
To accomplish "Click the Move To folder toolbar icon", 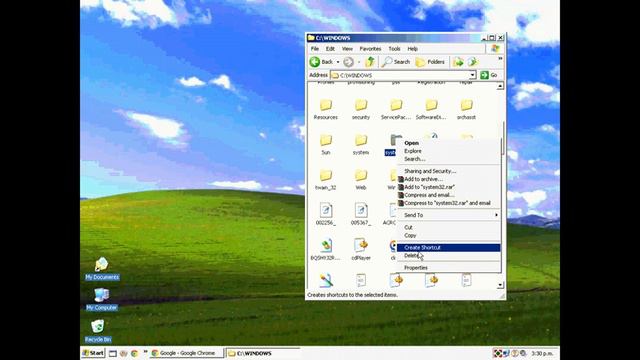I will (458, 62).
